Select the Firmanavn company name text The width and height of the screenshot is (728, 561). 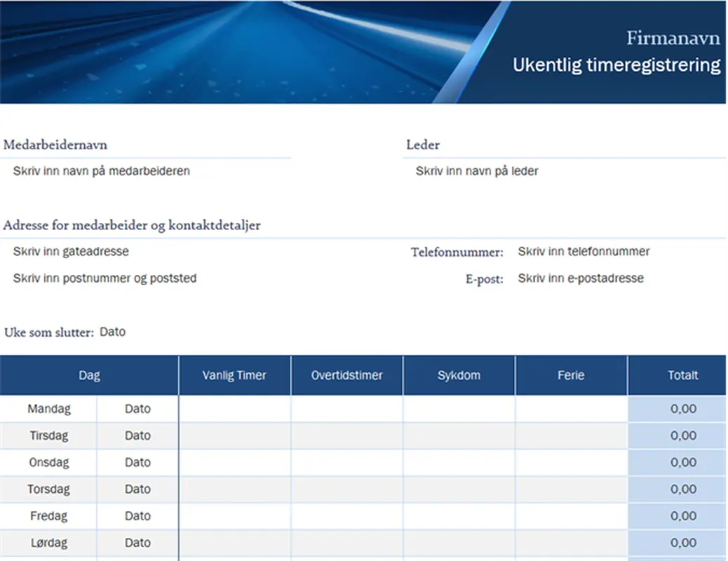click(x=673, y=38)
